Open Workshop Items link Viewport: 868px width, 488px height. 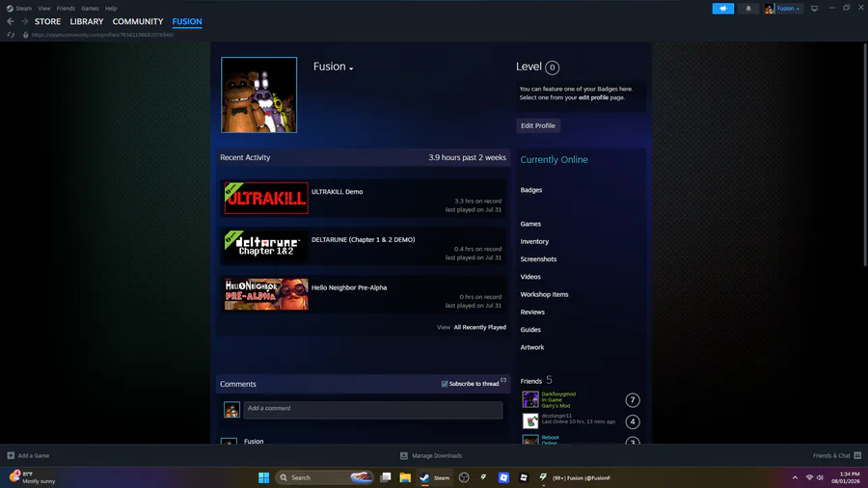(544, 294)
